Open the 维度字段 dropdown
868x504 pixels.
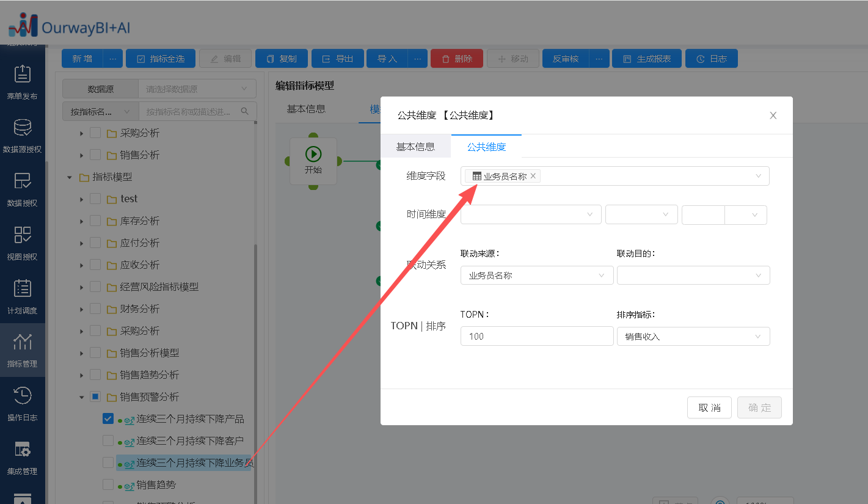point(615,176)
